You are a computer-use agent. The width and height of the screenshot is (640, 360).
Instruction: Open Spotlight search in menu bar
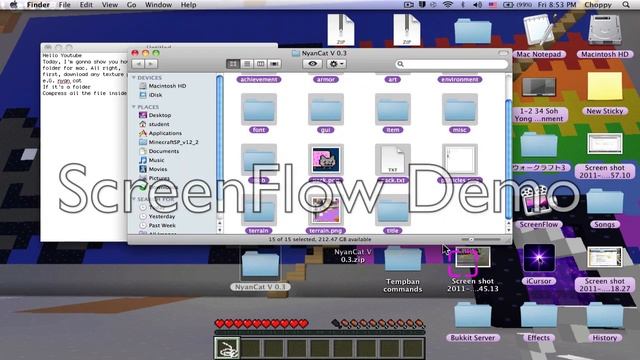626,5
